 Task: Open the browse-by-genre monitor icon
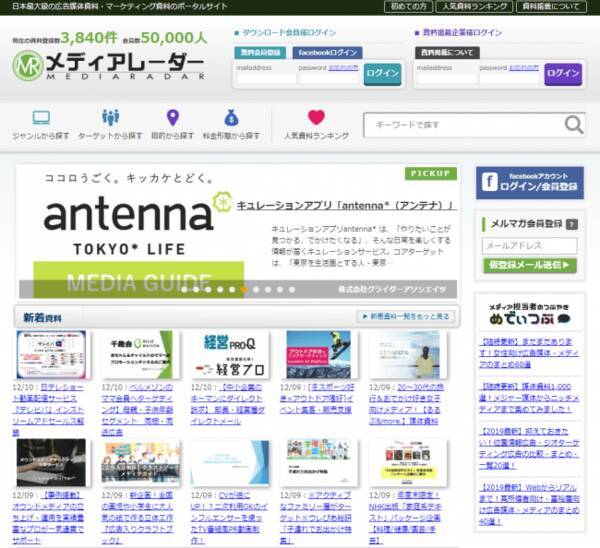41,118
